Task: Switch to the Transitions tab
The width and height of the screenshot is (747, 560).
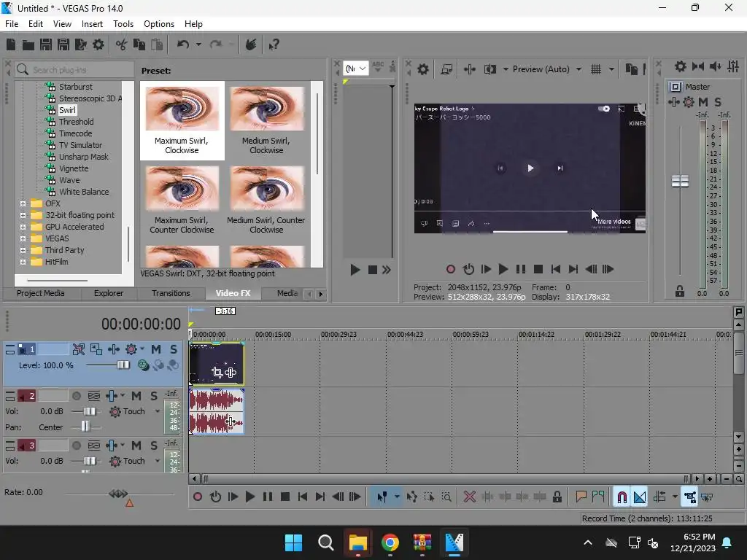Action: (x=171, y=293)
